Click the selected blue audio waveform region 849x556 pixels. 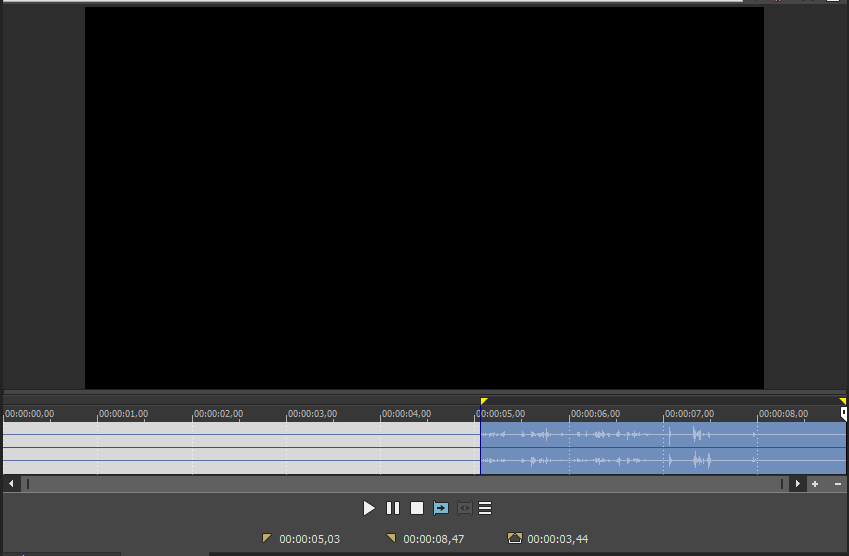click(x=660, y=447)
